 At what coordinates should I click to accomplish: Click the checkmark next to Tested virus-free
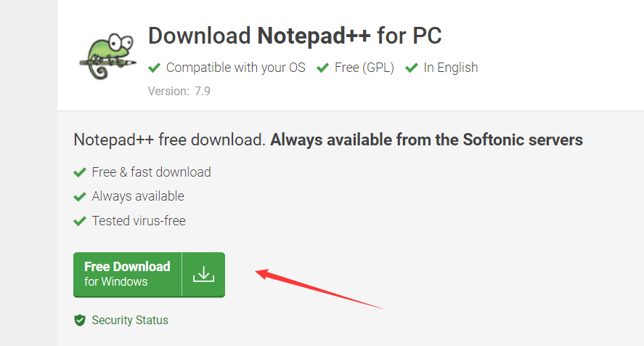(x=80, y=221)
